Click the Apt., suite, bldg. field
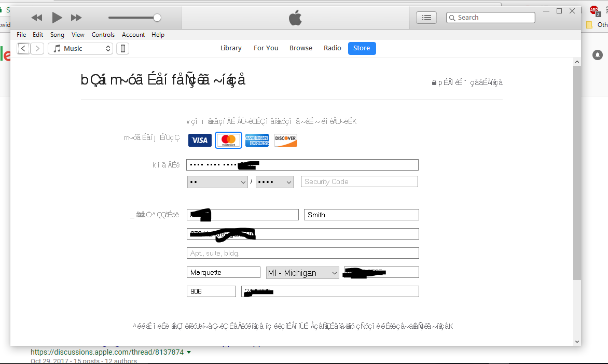Viewport: 608px width, 364px height. [303, 253]
